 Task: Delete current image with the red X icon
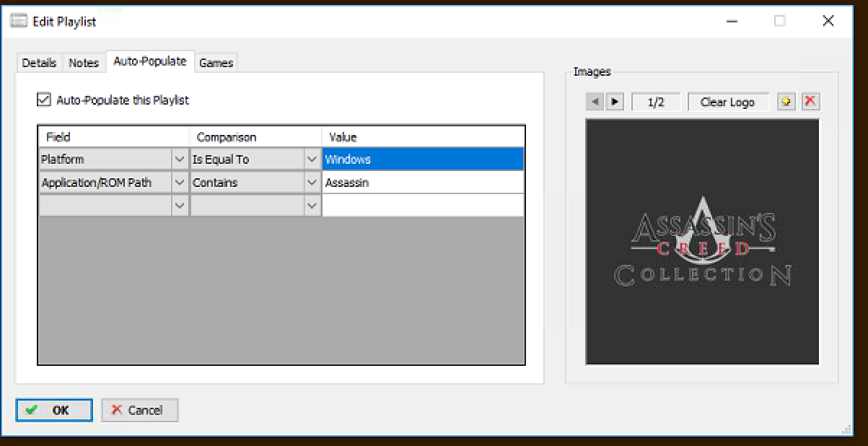(810, 102)
